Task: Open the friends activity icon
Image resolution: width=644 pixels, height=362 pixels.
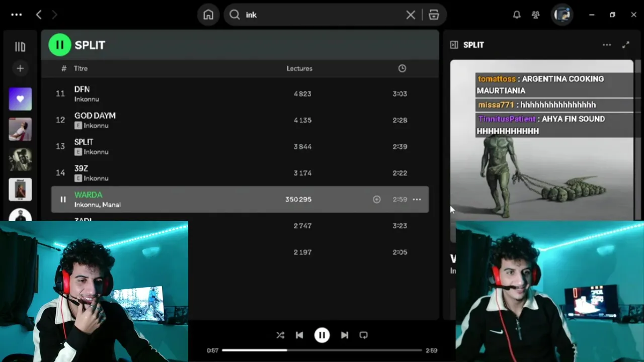Action: click(536, 15)
